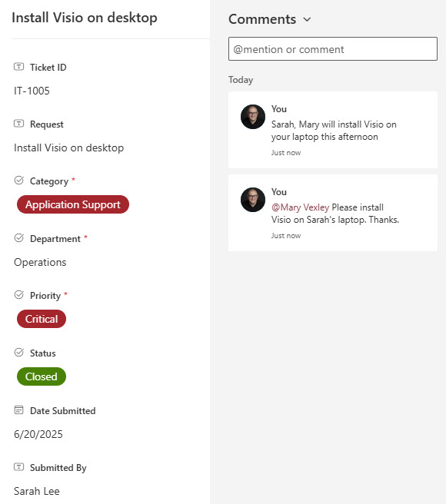Click the Priority choice field icon
Image resolution: width=446 pixels, height=504 pixels.
pos(19,295)
